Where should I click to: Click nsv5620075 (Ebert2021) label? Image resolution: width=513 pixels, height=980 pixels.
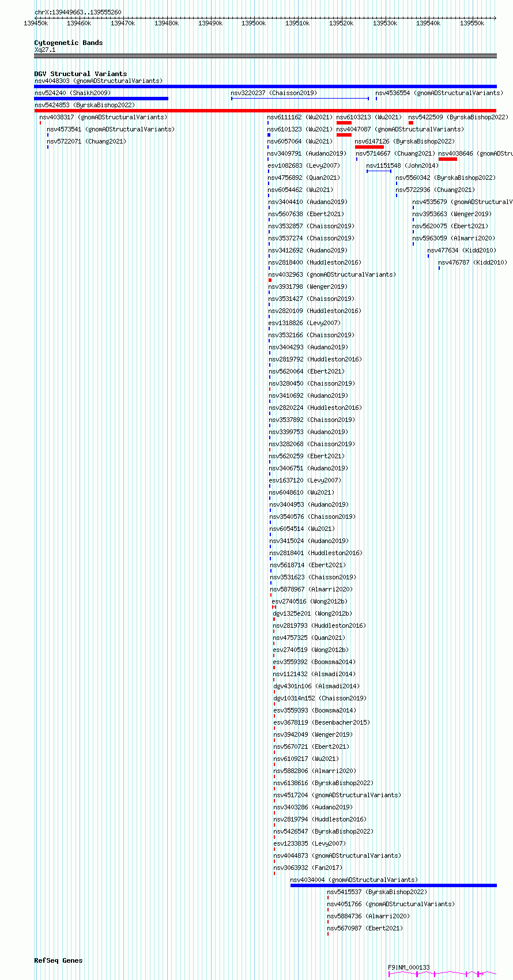coord(450,226)
